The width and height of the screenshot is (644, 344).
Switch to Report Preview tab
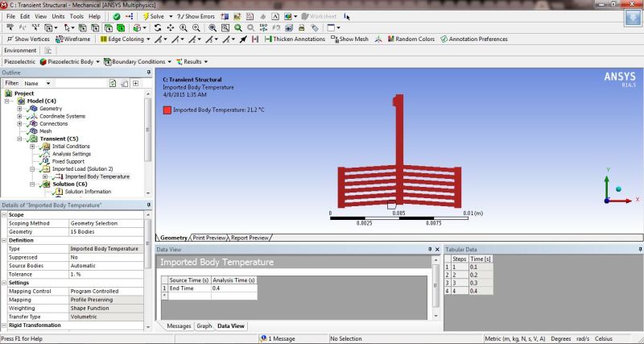250,238
